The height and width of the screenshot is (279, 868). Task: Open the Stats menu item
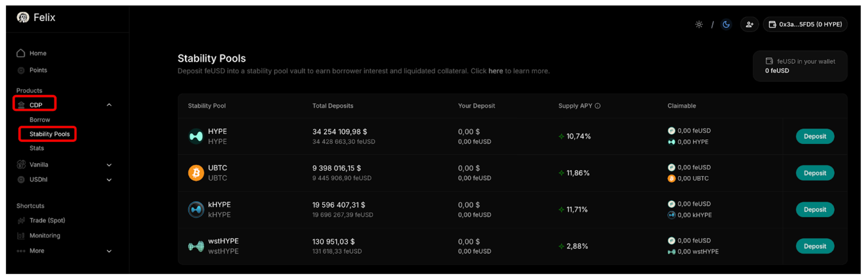(36, 148)
